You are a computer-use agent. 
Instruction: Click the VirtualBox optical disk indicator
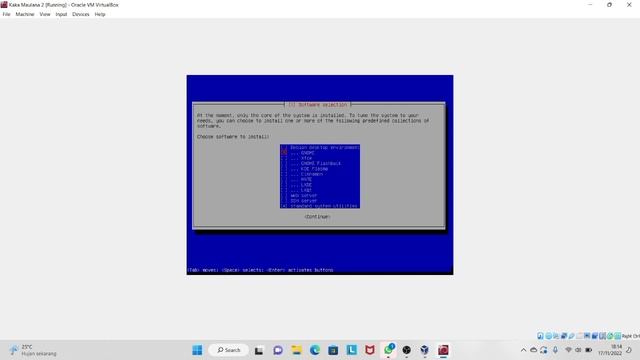[549, 336]
